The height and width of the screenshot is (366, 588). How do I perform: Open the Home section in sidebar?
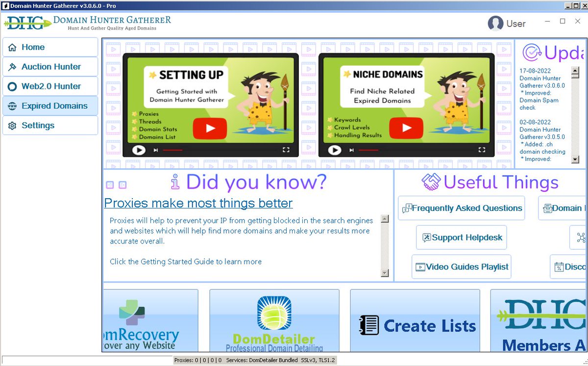pyautogui.click(x=50, y=47)
